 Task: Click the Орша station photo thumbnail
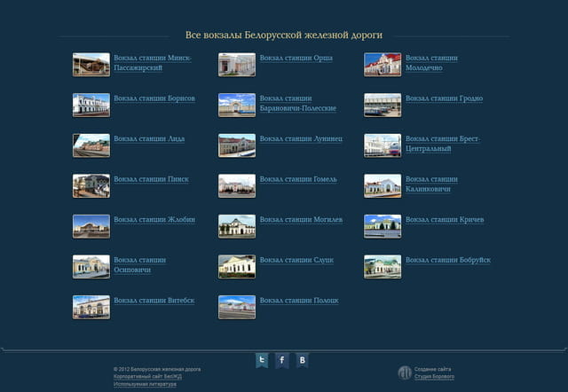click(237, 65)
